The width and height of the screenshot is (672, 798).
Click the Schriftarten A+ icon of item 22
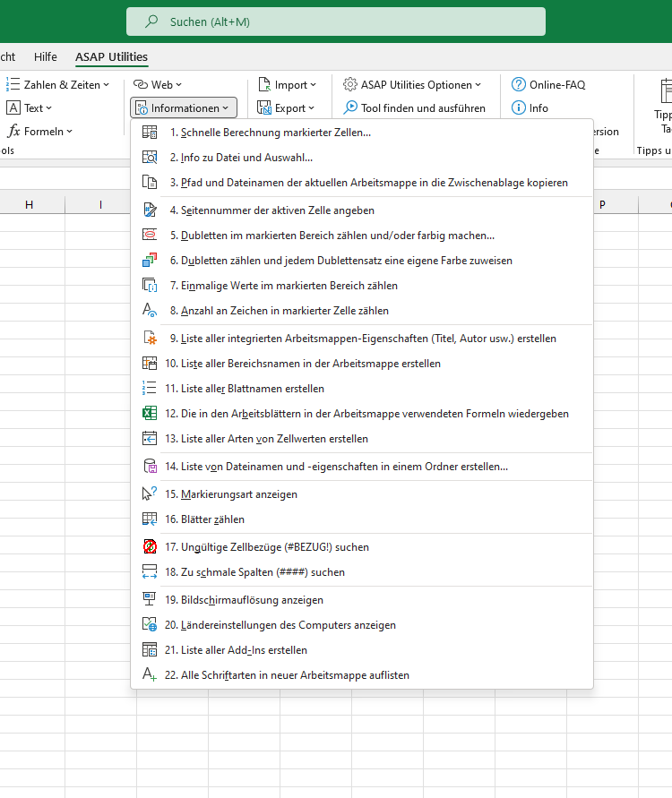click(150, 674)
